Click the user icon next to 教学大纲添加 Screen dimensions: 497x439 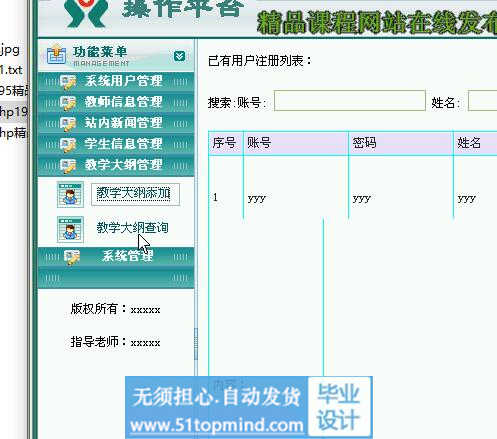70,195
